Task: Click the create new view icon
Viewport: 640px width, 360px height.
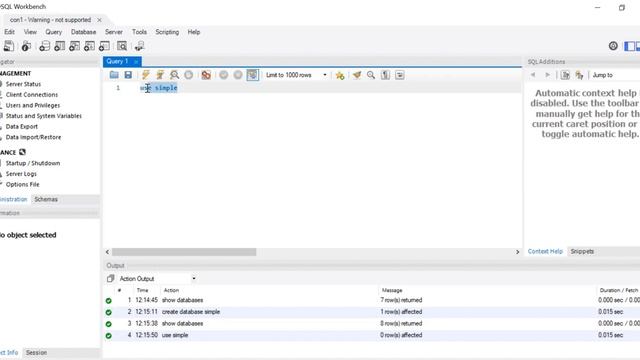Action: coord(74,46)
